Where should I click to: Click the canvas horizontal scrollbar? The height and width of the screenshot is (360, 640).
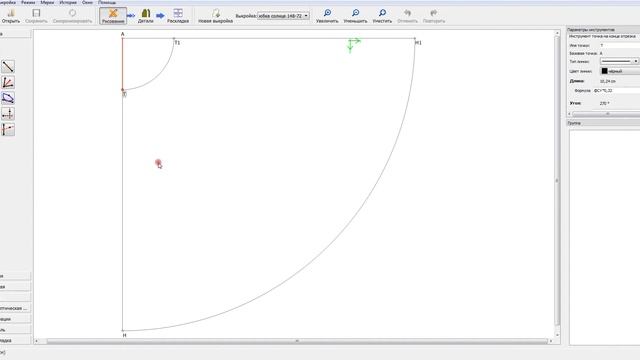[x=297, y=341]
